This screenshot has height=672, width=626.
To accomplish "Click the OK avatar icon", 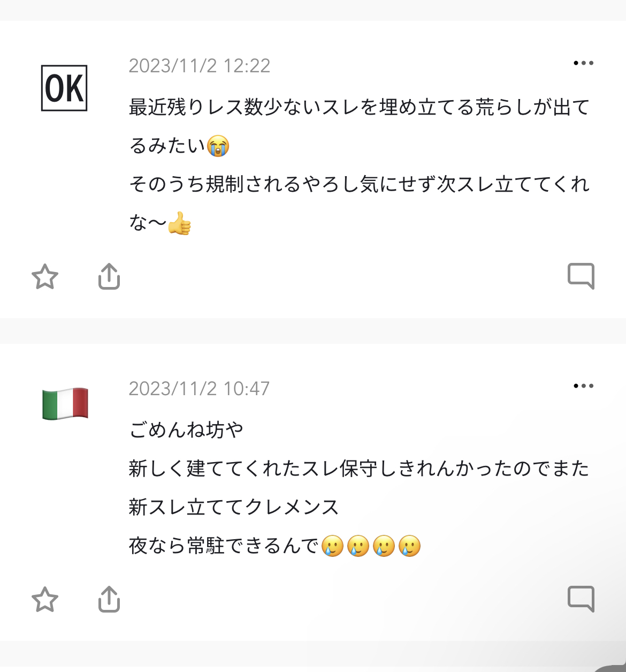I will pyautogui.click(x=64, y=88).
